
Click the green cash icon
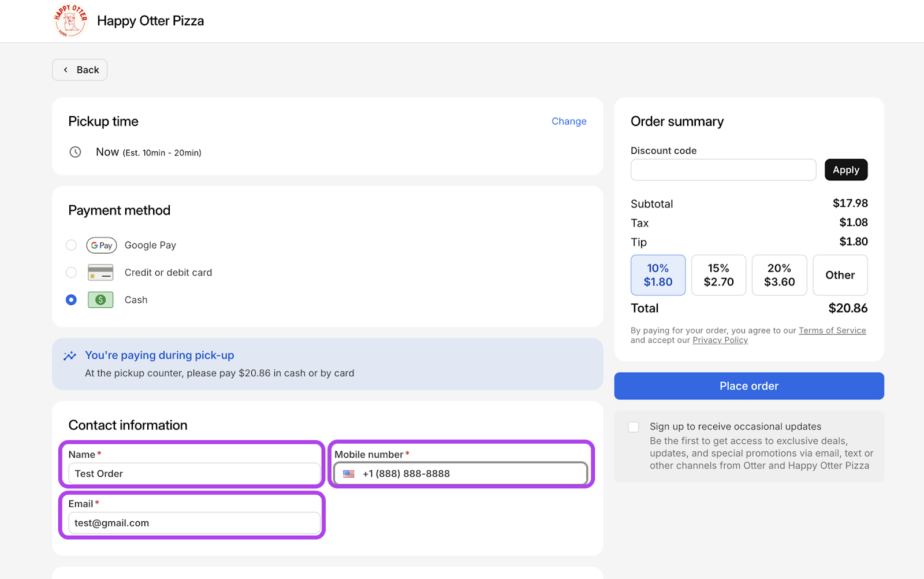click(100, 300)
